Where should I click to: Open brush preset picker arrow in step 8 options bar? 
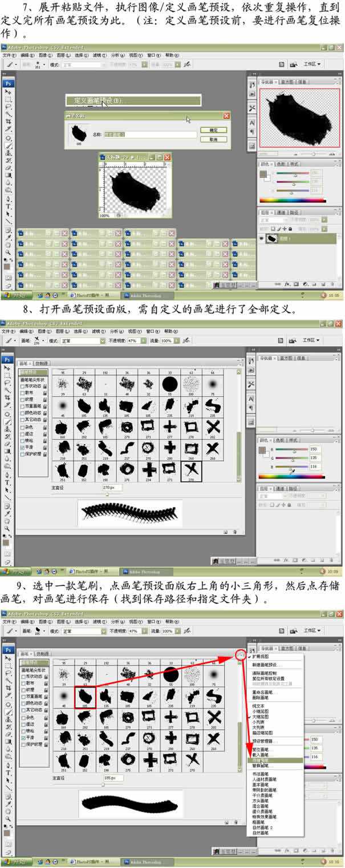44,341
